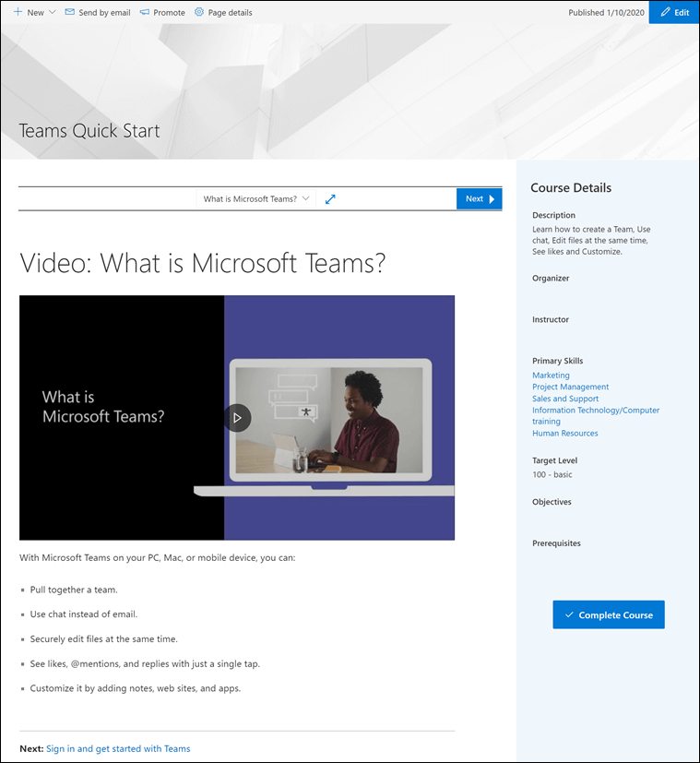
Task: Click the expand to full screen arrow icon
Action: (330, 199)
